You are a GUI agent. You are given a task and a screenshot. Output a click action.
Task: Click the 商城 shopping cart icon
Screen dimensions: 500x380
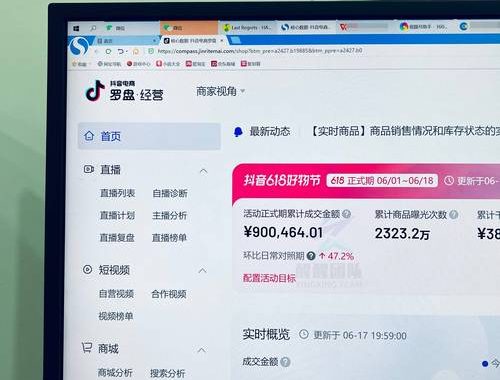point(87,348)
